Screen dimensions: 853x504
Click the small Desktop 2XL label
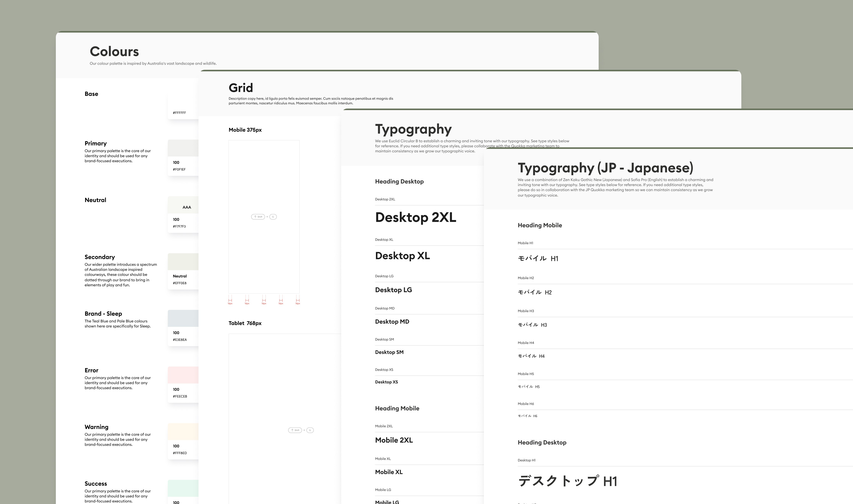(385, 199)
